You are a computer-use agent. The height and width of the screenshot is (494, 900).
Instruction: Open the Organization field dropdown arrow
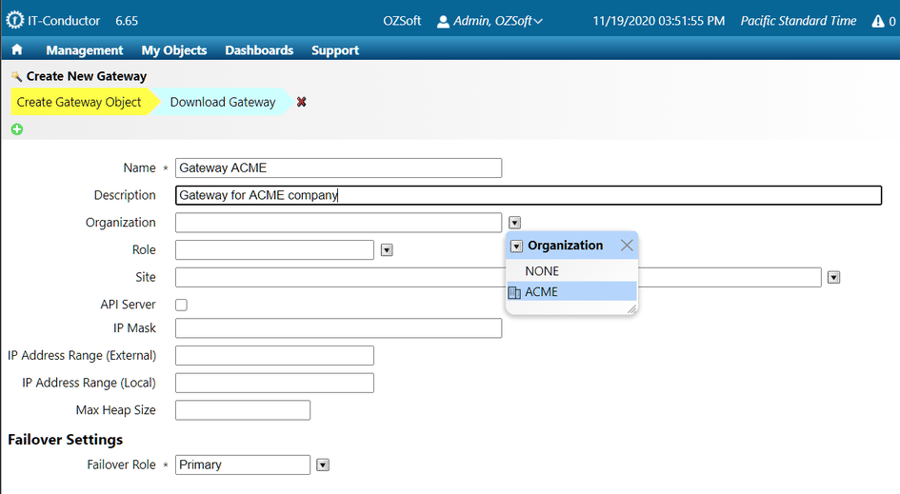(x=514, y=223)
